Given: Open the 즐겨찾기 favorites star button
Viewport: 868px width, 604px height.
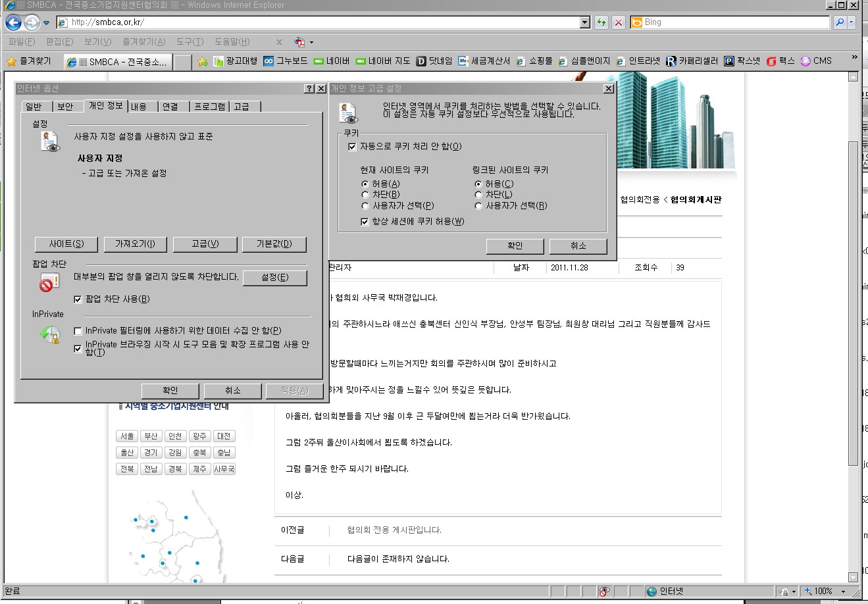Looking at the screenshot, I should (x=29, y=61).
